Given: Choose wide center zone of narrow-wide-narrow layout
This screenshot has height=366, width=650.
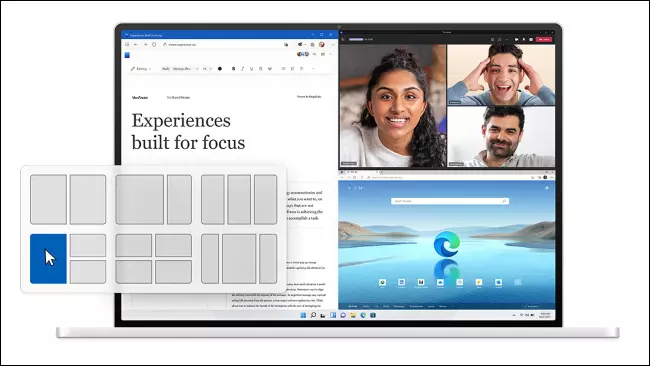Looking at the screenshot, I should click(239, 259).
